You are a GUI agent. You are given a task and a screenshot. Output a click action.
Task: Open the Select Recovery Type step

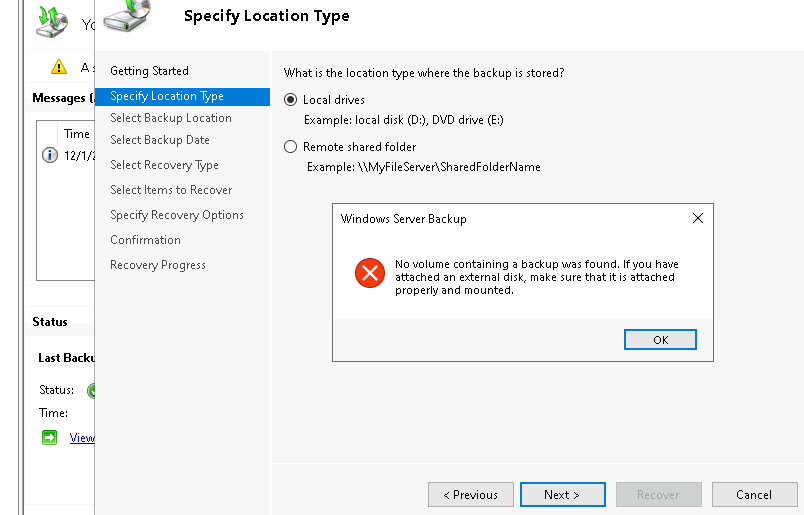[x=164, y=165]
